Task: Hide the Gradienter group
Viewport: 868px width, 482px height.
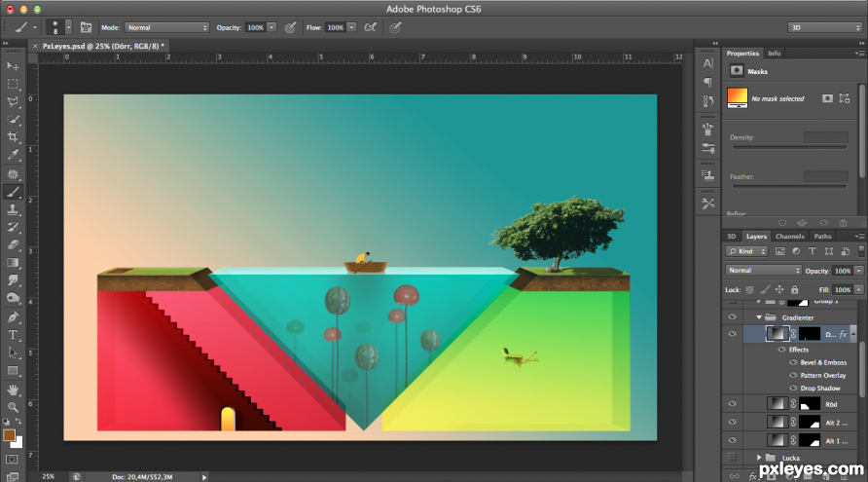Action: click(732, 316)
